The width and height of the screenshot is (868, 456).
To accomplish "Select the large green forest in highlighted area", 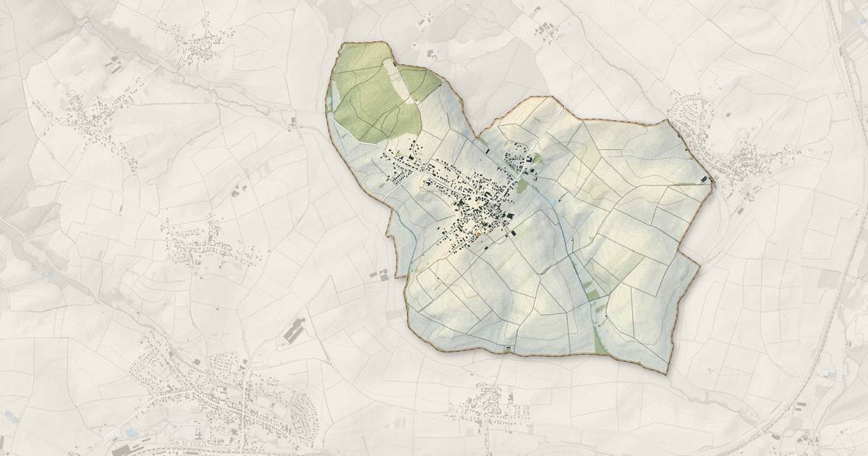I will 376,94.
